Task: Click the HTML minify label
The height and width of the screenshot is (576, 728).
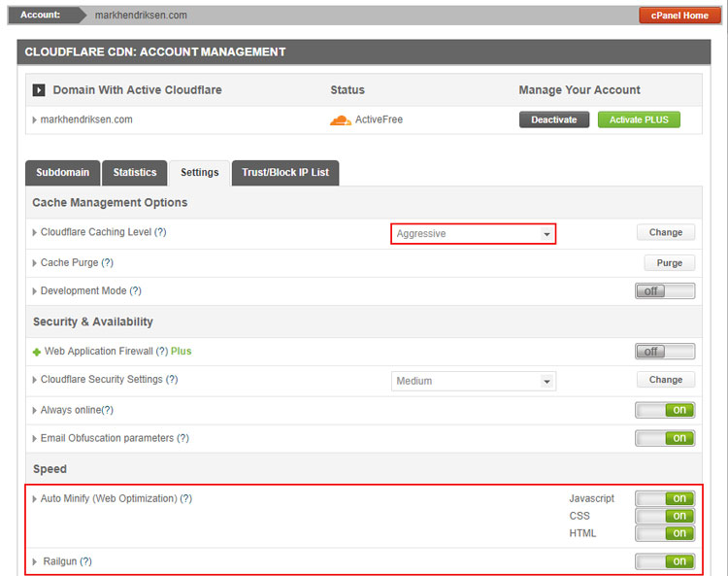Action: pyautogui.click(x=582, y=533)
